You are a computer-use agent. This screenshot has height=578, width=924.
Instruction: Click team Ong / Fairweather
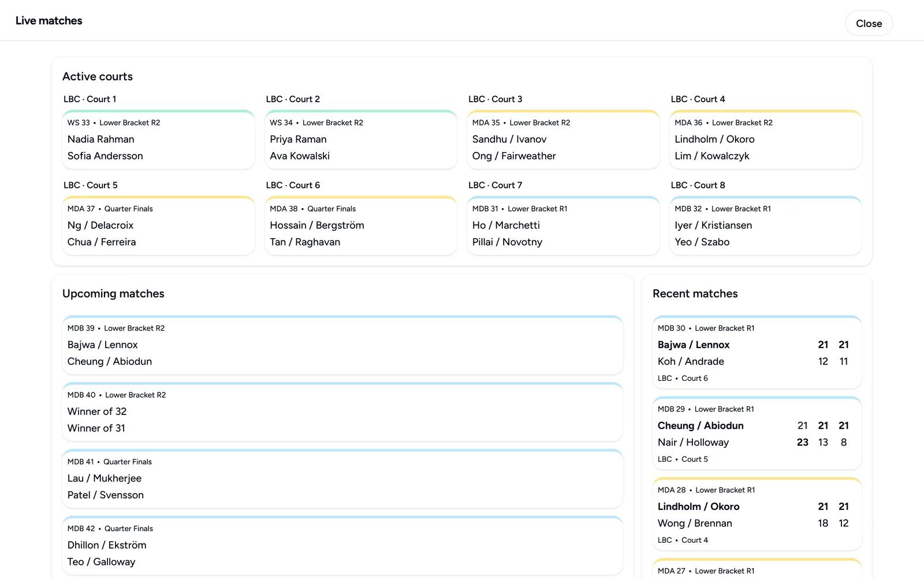pyautogui.click(x=514, y=156)
